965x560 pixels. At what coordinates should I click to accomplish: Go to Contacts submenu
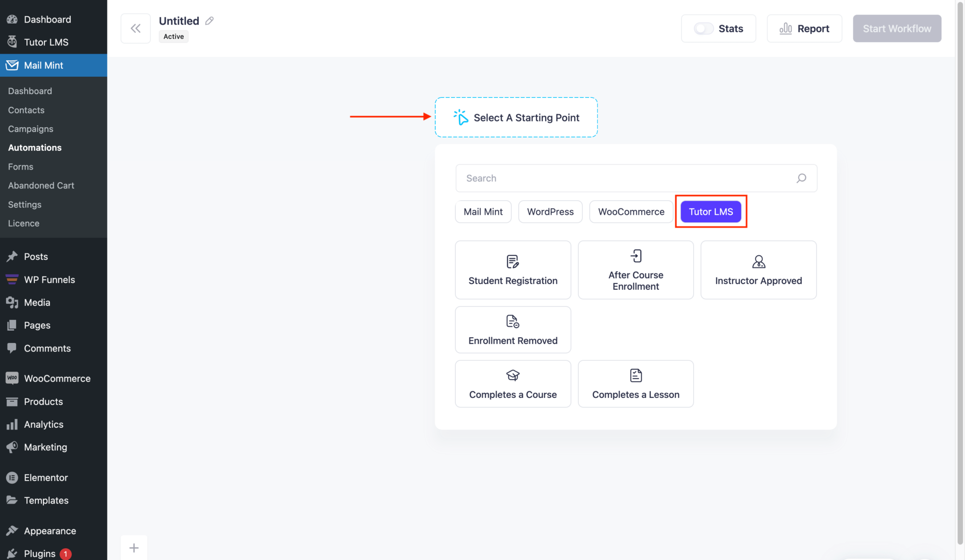26,110
